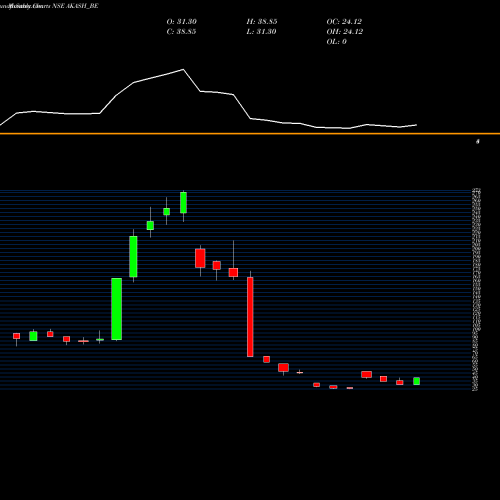Click the 'C: 38.85' close value
This screenshot has width=500, height=500.
tap(181, 32)
